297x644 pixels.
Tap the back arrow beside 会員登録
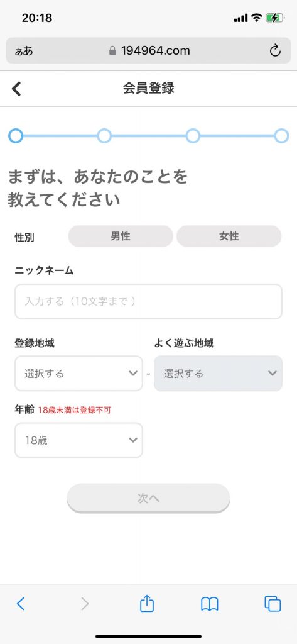click(x=16, y=88)
